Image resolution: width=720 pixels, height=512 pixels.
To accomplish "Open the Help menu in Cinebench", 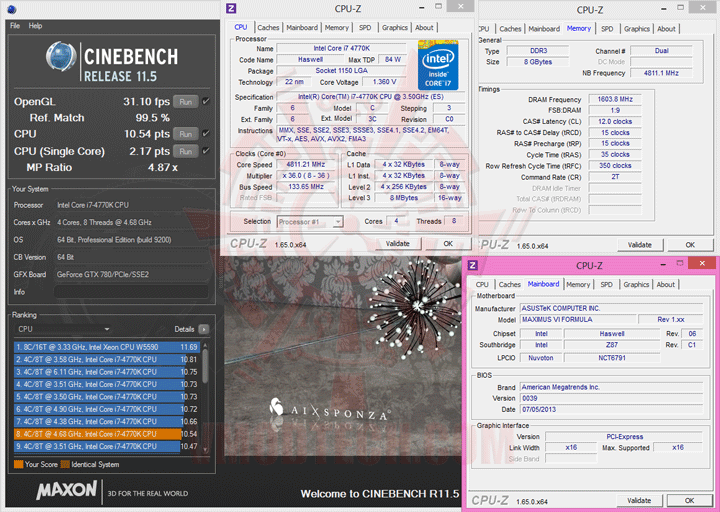I will 35,26.
